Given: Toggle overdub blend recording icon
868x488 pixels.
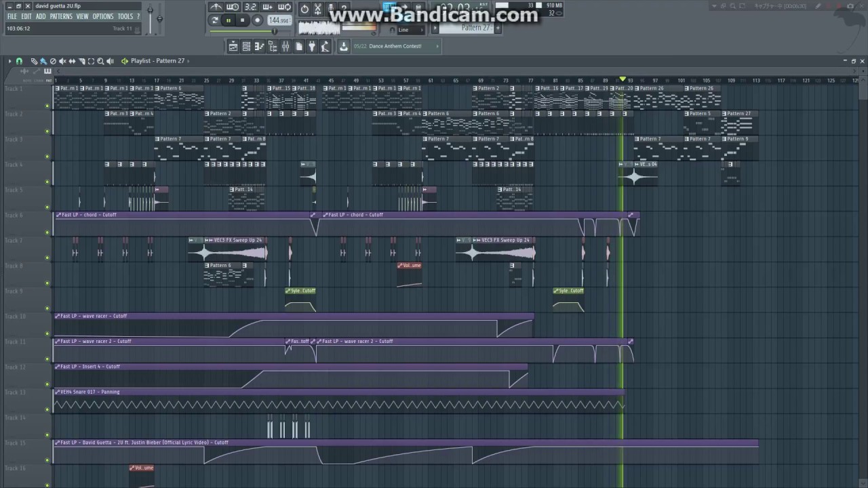Looking at the screenshot, I should [267, 7].
